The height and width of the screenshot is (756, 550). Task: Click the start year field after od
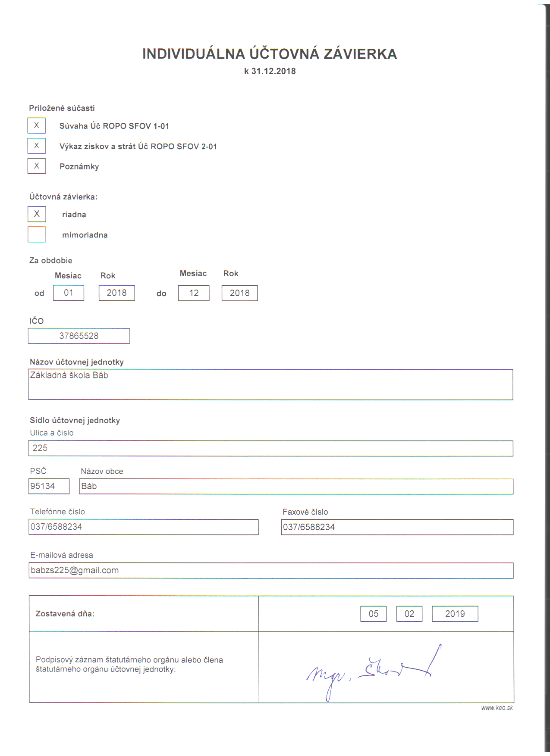coord(117,293)
